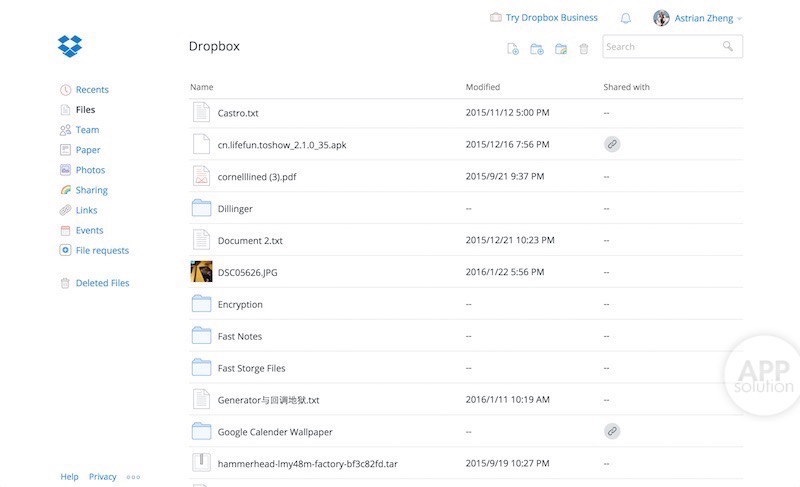This screenshot has height=487, width=800.
Task: Open Recents in sidebar
Action: 92,90
